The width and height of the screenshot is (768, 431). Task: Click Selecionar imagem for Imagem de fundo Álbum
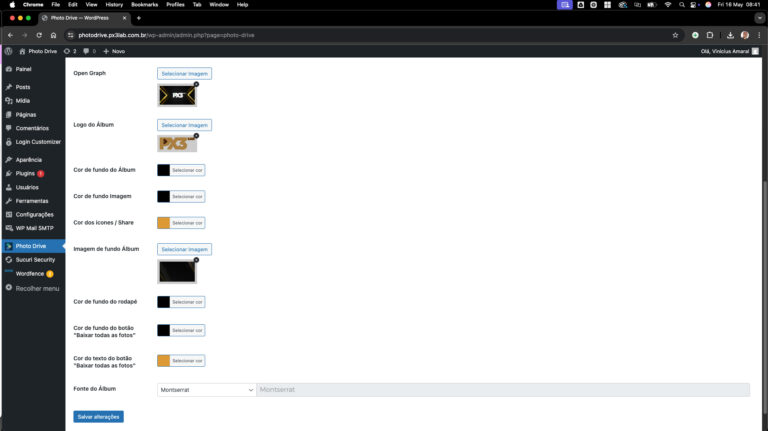tap(184, 249)
